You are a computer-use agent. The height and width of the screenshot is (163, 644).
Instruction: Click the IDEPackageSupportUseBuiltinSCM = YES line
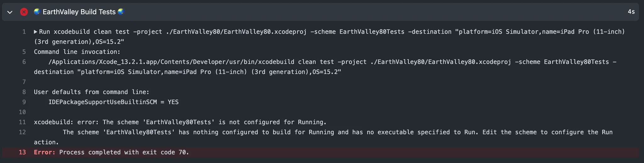click(x=113, y=102)
